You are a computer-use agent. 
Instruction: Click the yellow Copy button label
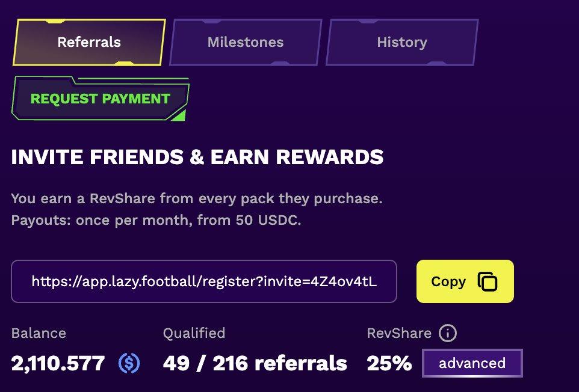(x=448, y=281)
